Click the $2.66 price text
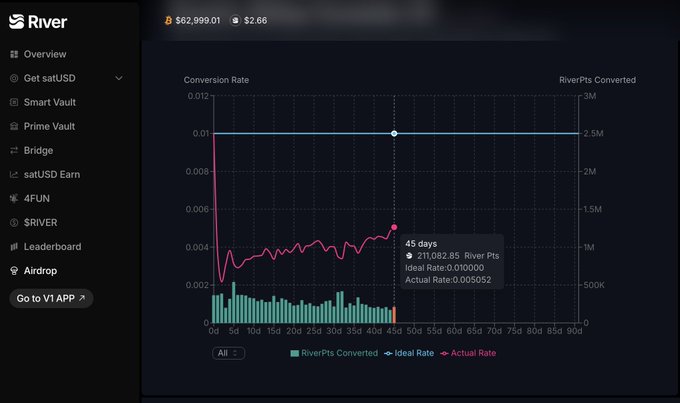 coord(255,20)
